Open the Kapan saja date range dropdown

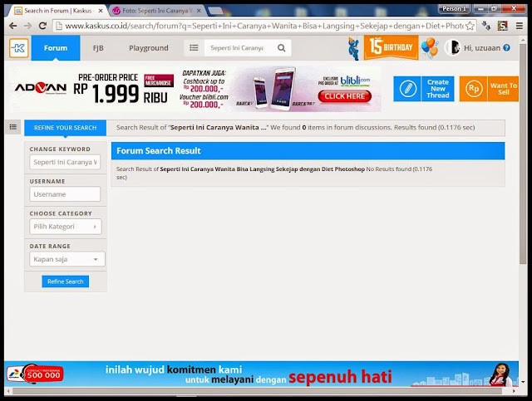click(x=66, y=259)
